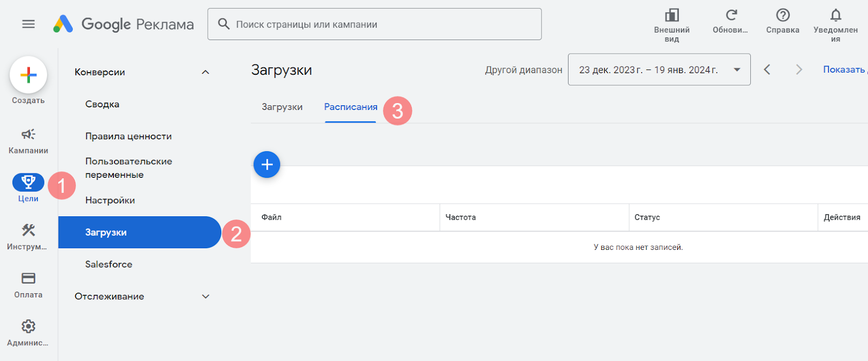Click the Внешний вид icon
This screenshot has width=868, height=361.
672,15
